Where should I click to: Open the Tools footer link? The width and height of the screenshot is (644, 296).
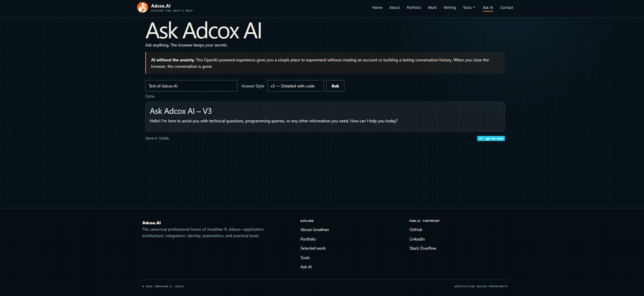click(305, 258)
